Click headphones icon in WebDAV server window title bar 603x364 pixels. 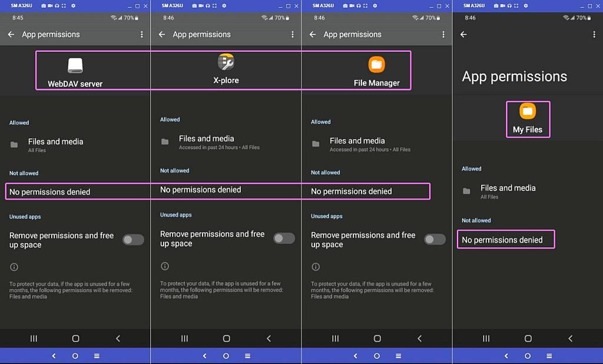pos(57,6)
